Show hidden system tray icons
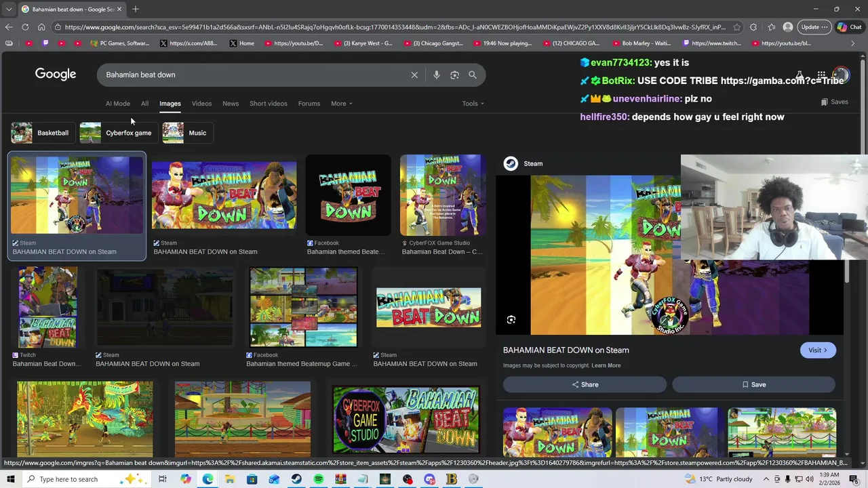The width and height of the screenshot is (868, 488). (x=766, y=479)
